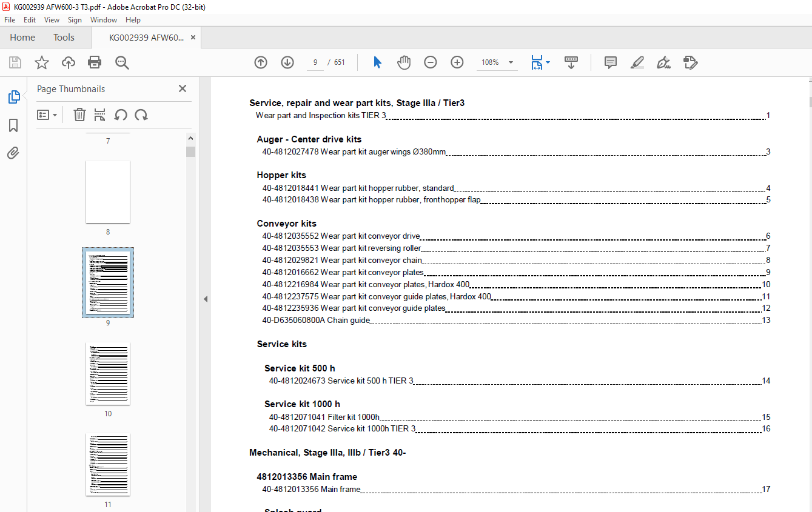
Task: Click thumbnails panel scrollbar thumb
Action: 191,151
